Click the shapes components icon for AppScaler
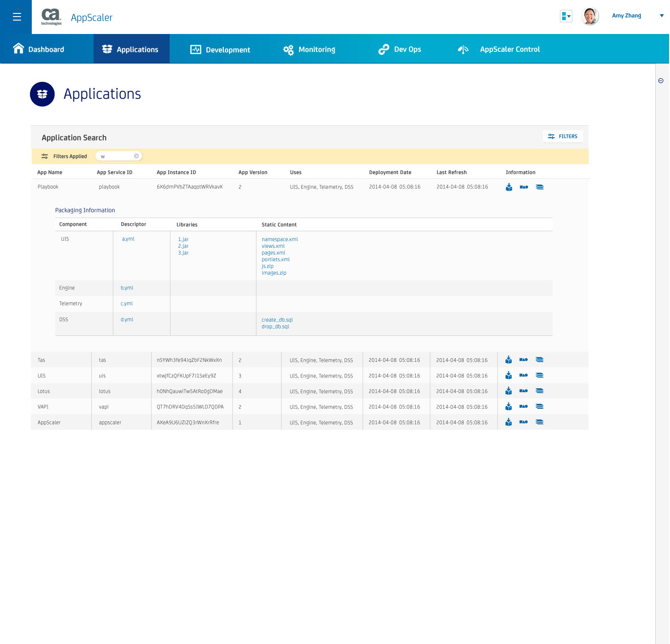Screen dimensions: 670x644 tap(523, 422)
